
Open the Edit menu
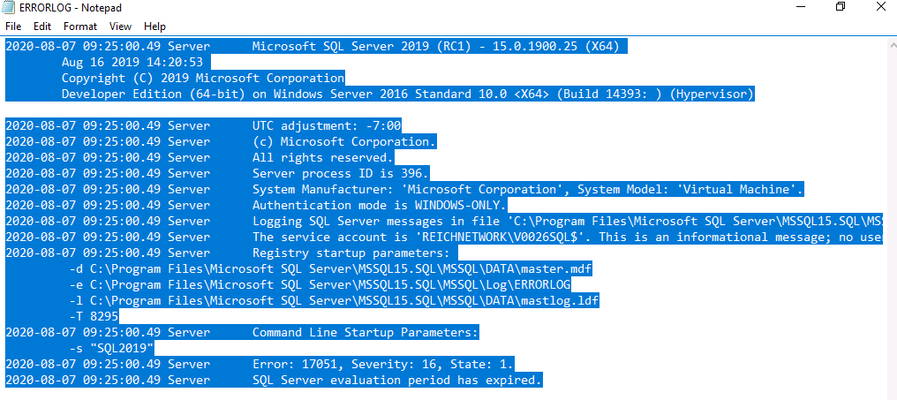click(x=42, y=26)
